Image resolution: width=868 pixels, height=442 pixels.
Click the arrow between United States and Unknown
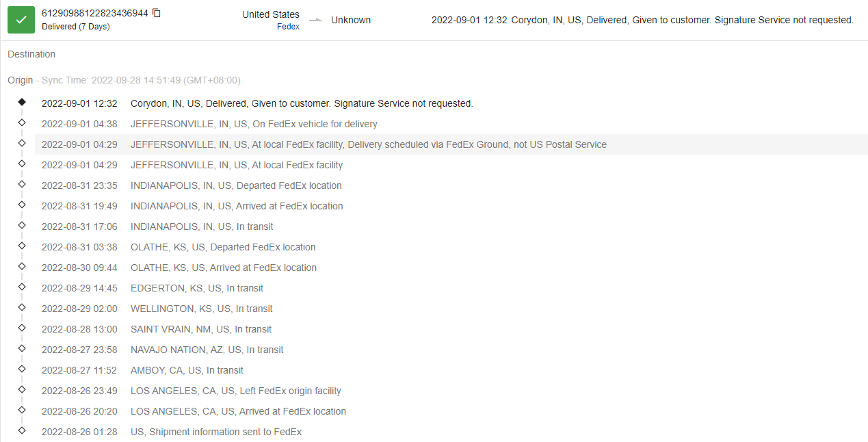point(315,20)
